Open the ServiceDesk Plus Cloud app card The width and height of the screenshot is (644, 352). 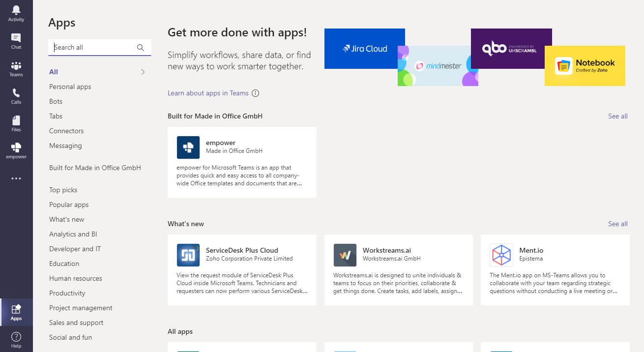pos(242,269)
